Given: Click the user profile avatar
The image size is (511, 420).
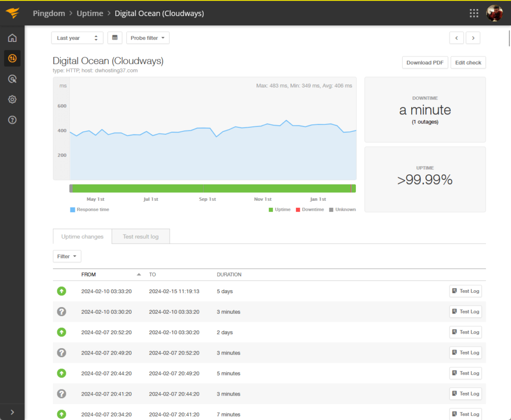Looking at the screenshot, I should [x=495, y=13].
